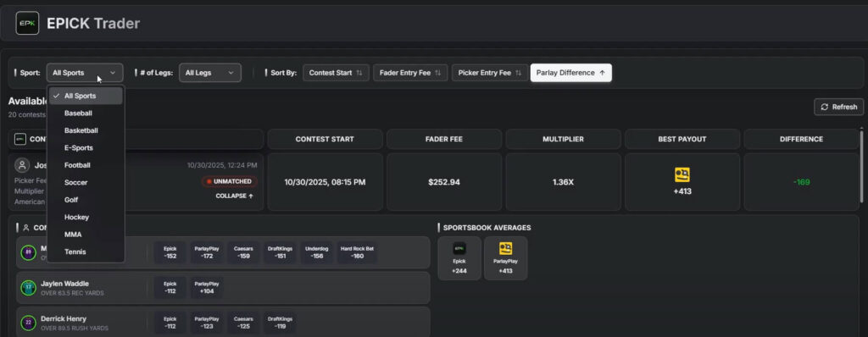The image size is (868, 337).
Task: Click the CONTEST START column header
Action: point(325,139)
